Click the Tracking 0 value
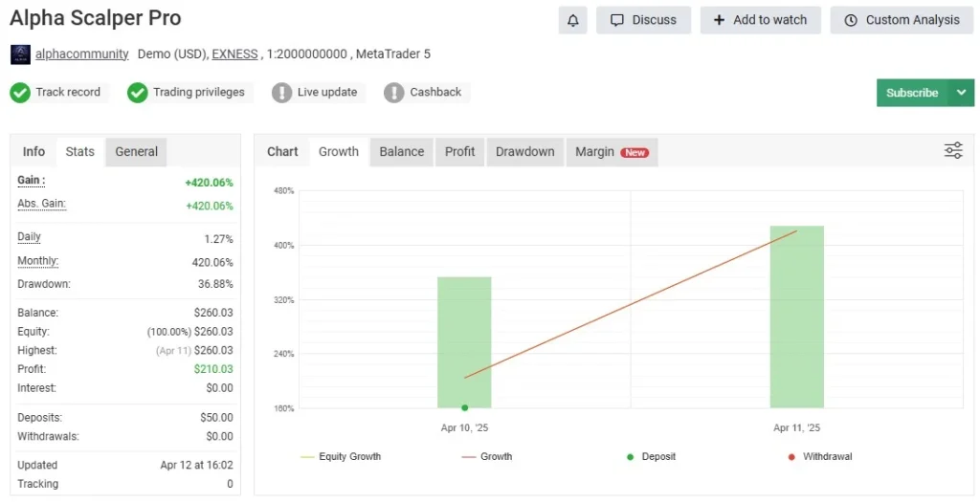 click(x=230, y=484)
